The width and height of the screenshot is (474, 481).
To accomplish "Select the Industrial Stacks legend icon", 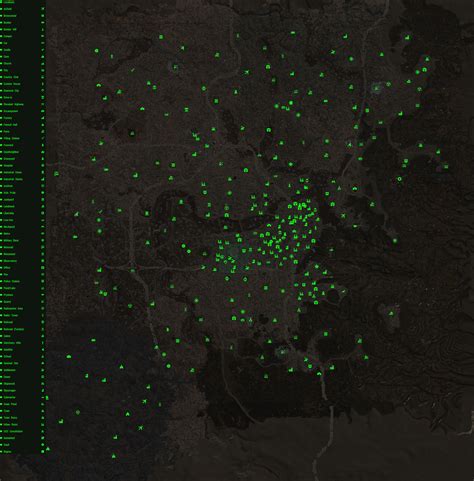I will tap(43, 179).
